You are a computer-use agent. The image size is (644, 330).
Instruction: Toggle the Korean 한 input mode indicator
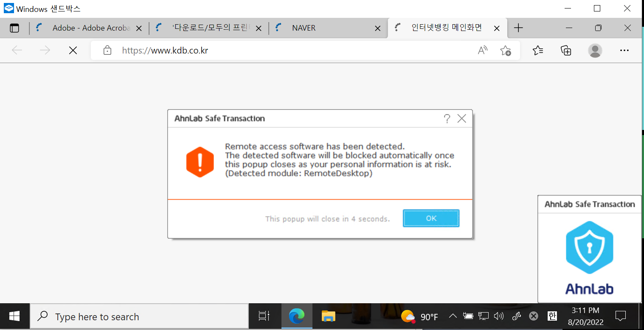pos(552,316)
